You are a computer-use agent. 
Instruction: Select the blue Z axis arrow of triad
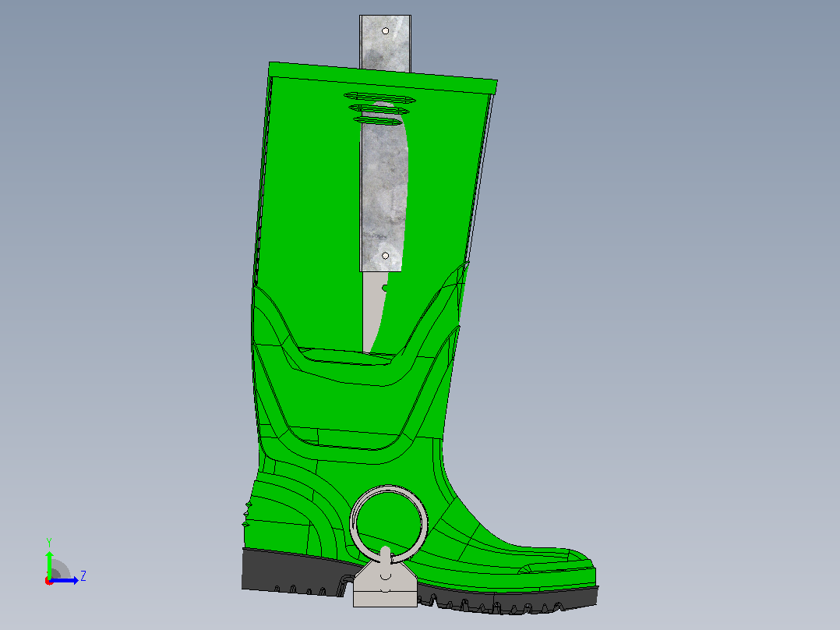click(x=65, y=580)
